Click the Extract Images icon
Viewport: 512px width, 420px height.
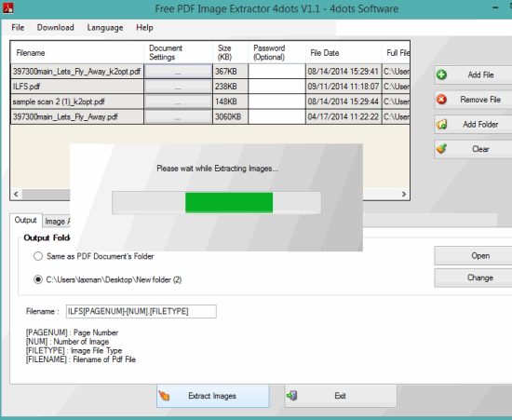tap(164, 396)
